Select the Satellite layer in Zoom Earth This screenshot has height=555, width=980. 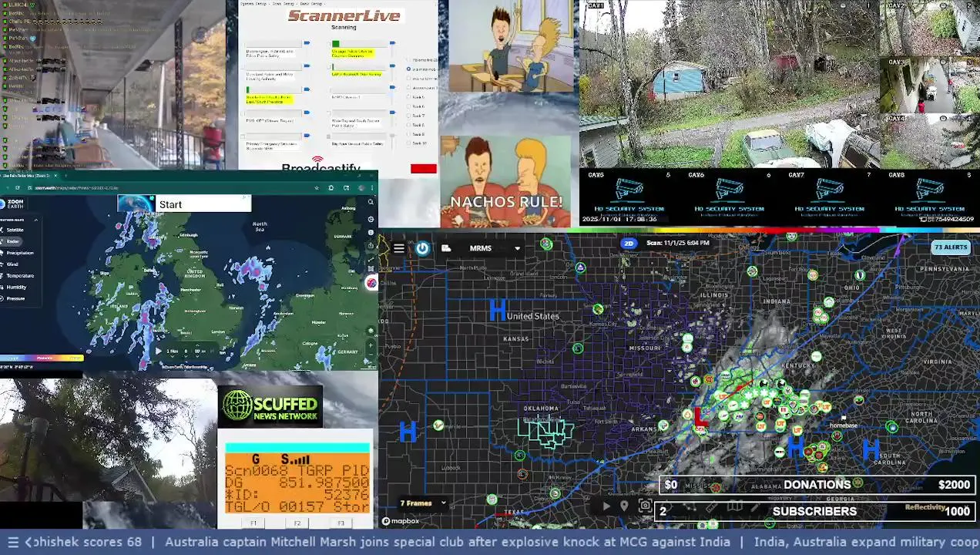(x=15, y=230)
